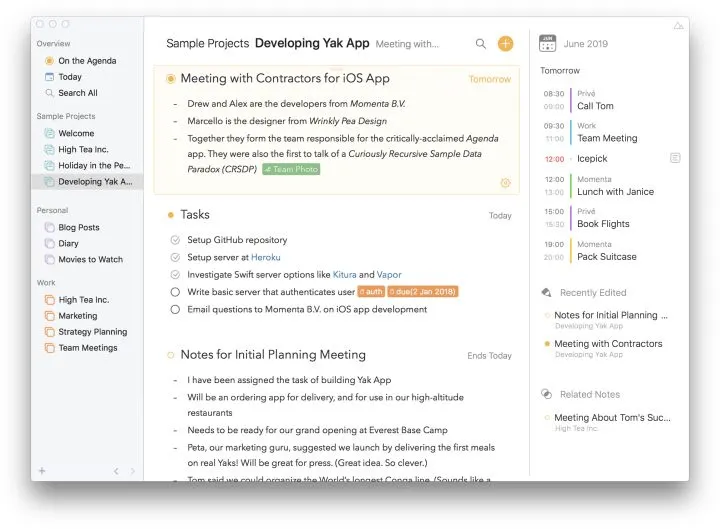This screenshot has height=529, width=720.
Task: Click Ends Today date label
Action: point(489,355)
